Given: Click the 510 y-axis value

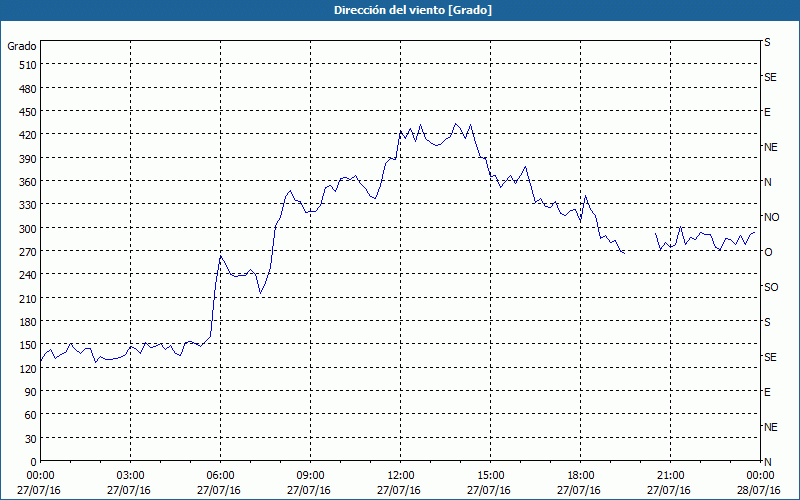Looking at the screenshot, I should pyautogui.click(x=29, y=65).
